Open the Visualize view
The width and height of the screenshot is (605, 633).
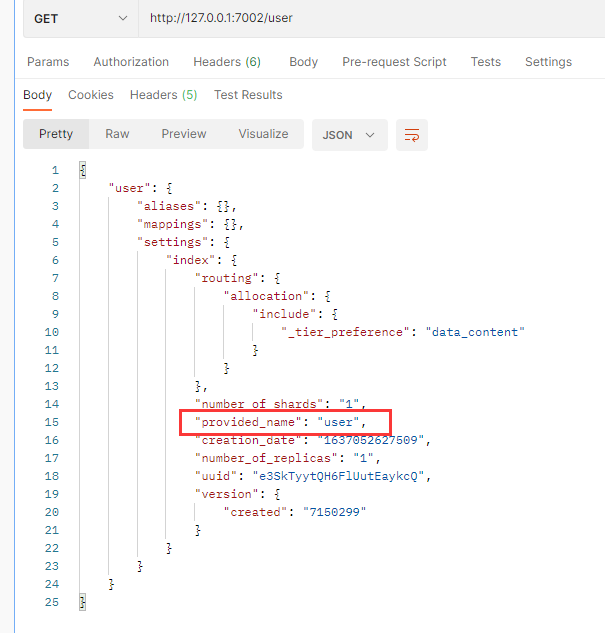click(263, 134)
